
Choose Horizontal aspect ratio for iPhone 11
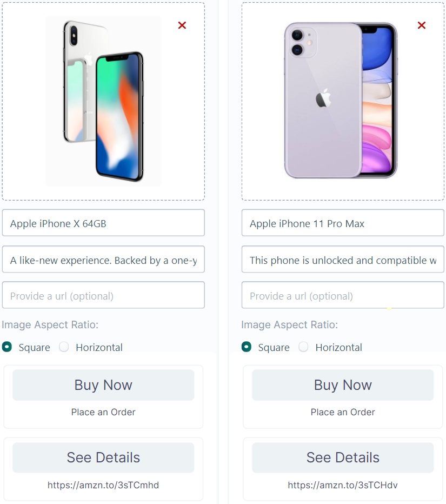pos(304,347)
